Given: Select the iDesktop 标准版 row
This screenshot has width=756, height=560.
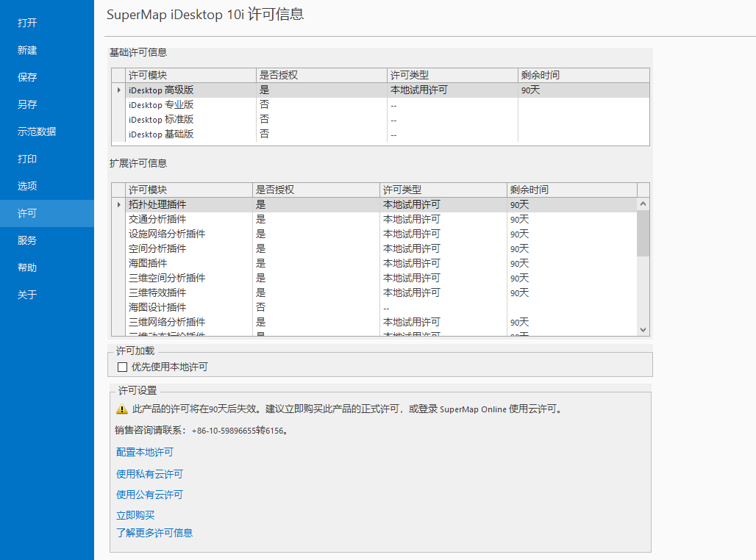Looking at the screenshot, I should [x=380, y=120].
